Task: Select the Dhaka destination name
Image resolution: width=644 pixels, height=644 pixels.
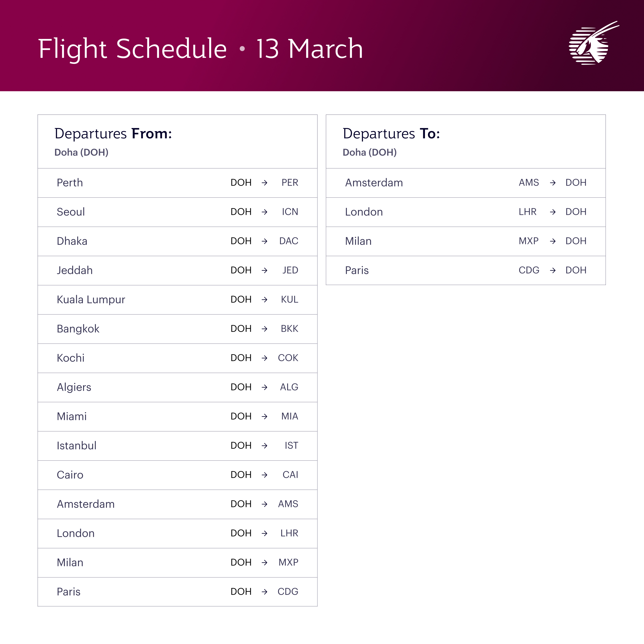Action: (x=72, y=241)
